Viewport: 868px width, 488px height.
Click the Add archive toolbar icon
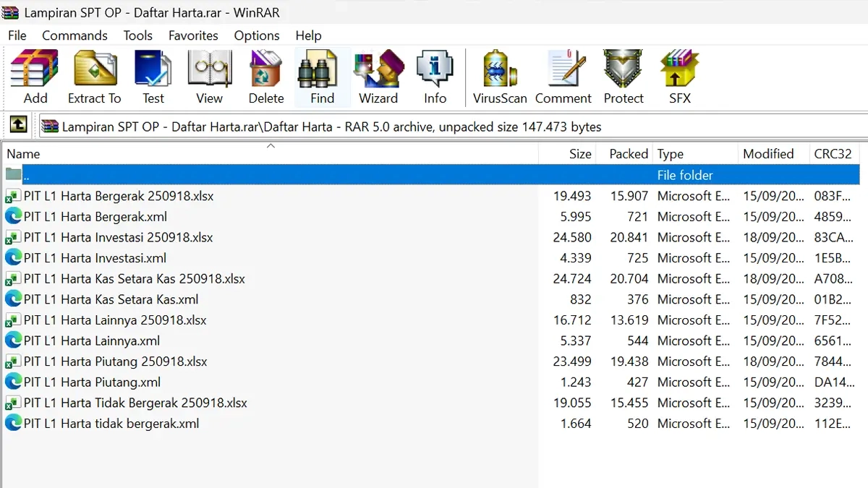tap(35, 77)
